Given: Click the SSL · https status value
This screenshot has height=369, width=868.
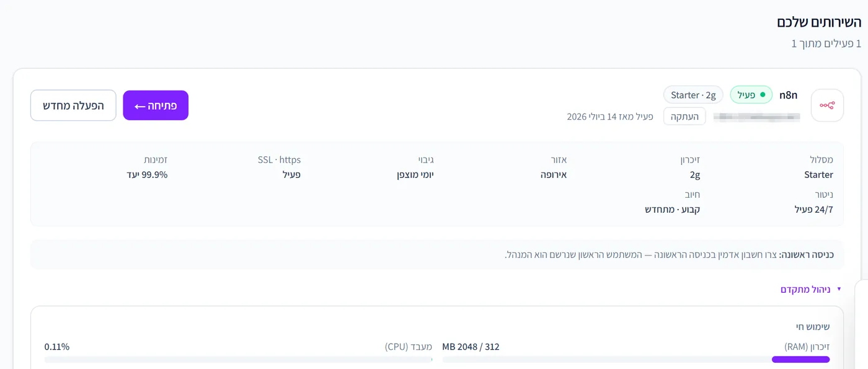Looking at the screenshot, I should [291, 175].
